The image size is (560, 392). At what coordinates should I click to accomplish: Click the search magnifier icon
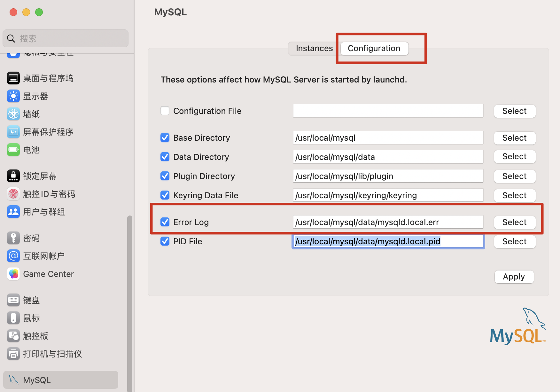(x=11, y=39)
